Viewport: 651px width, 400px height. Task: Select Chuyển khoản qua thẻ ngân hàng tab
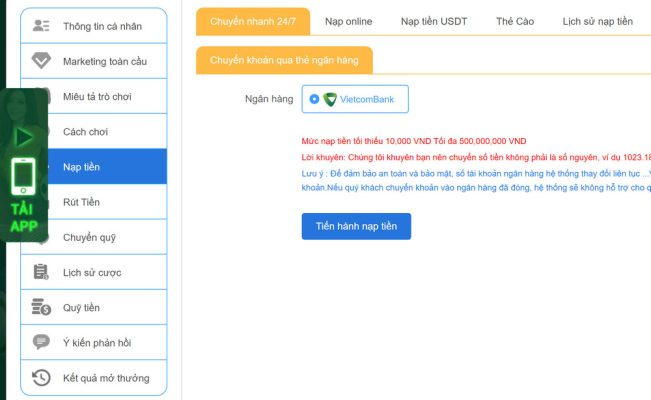point(284,60)
